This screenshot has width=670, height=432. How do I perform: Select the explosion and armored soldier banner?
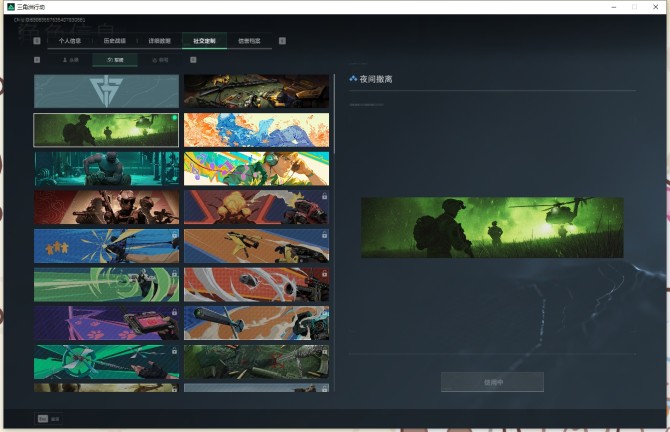click(x=256, y=207)
